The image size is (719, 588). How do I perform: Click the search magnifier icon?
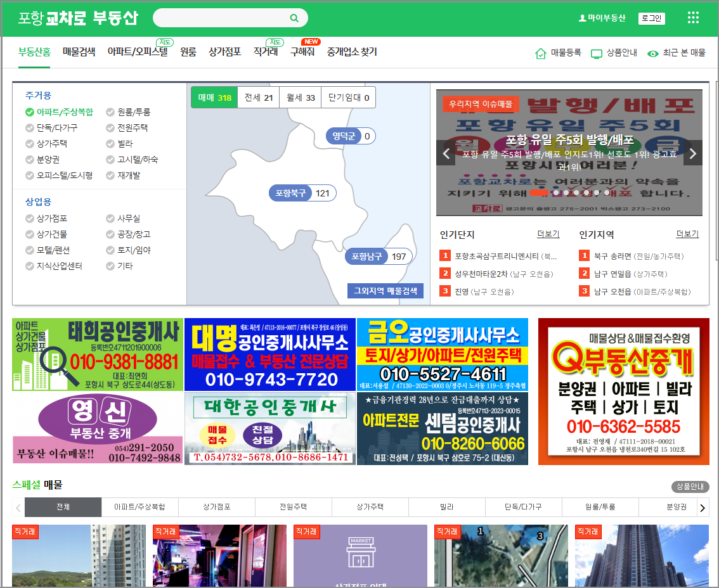click(x=293, y=18)
